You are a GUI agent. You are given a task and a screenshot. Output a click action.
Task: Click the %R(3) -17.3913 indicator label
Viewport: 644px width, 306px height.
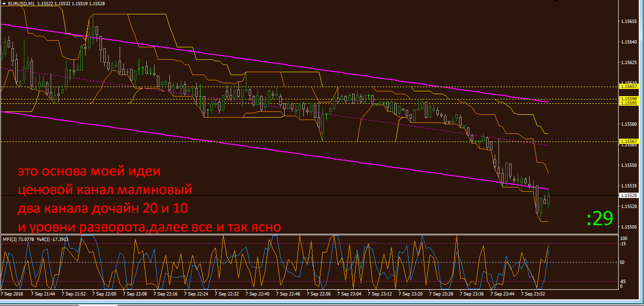[x=53, y=239]
